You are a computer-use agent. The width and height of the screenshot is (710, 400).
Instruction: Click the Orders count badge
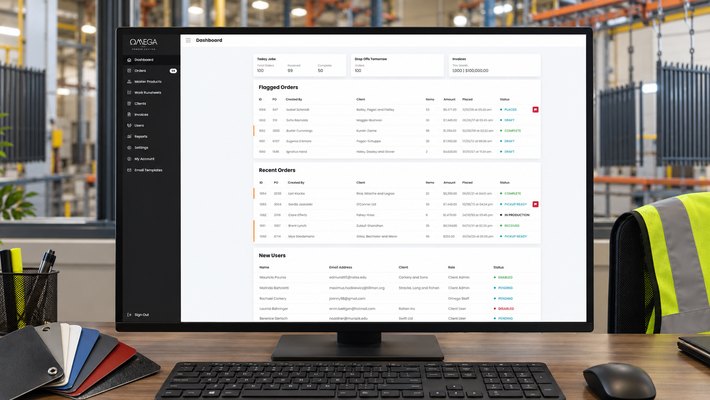click(173, 71)
